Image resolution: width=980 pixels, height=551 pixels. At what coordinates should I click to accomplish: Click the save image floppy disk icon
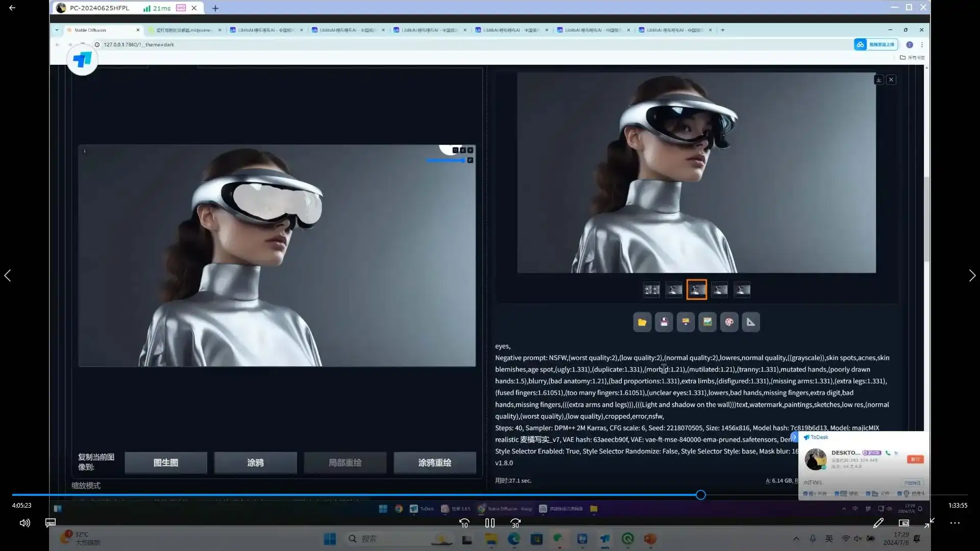[664, 322]
